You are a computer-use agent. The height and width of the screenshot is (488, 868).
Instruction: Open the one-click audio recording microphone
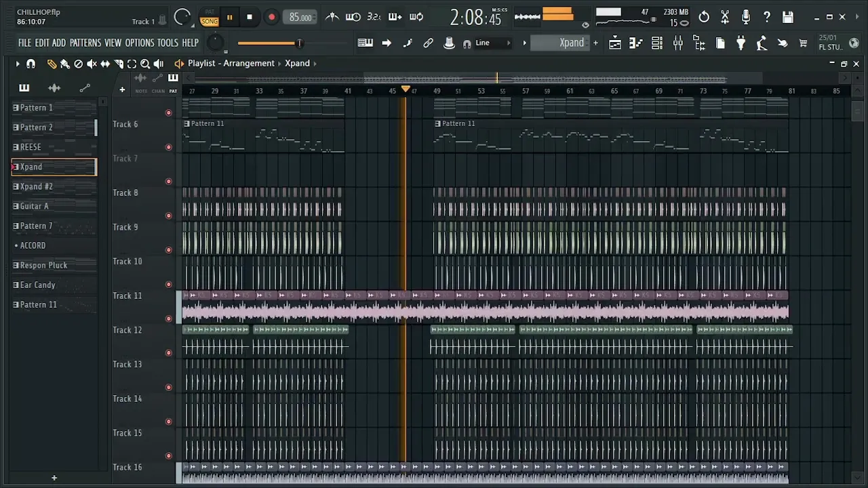746,17
